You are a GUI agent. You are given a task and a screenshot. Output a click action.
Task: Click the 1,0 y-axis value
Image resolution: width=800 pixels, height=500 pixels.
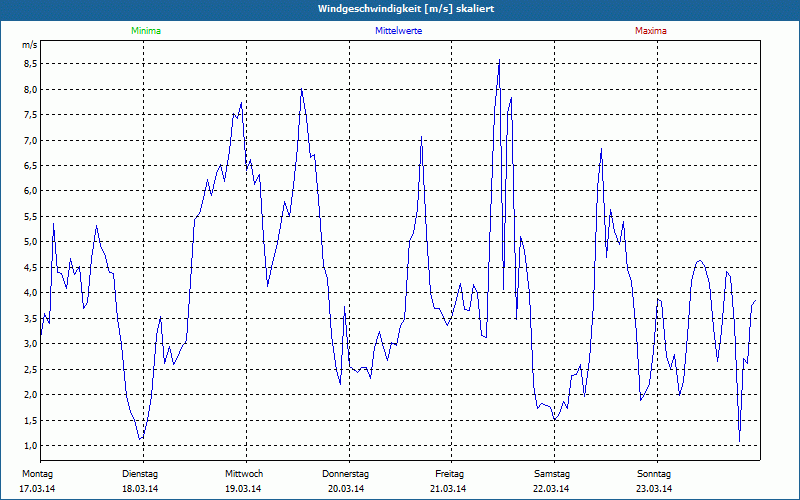(31, 445)
